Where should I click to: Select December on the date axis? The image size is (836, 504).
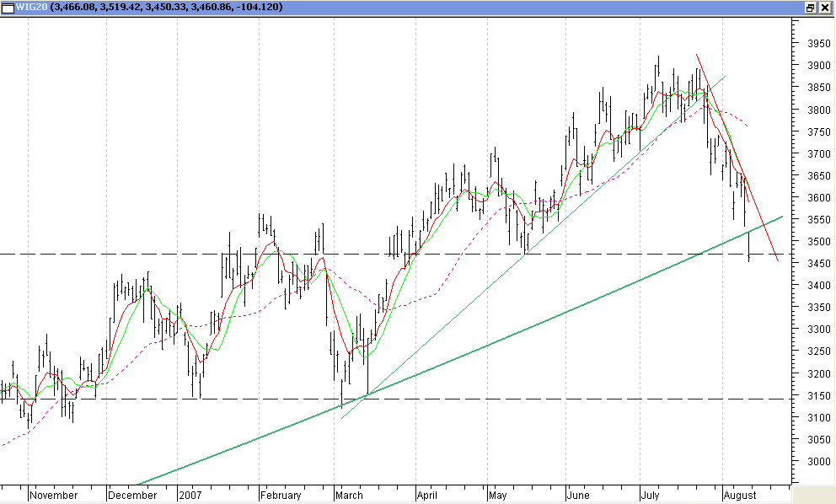tap(132, 495)
